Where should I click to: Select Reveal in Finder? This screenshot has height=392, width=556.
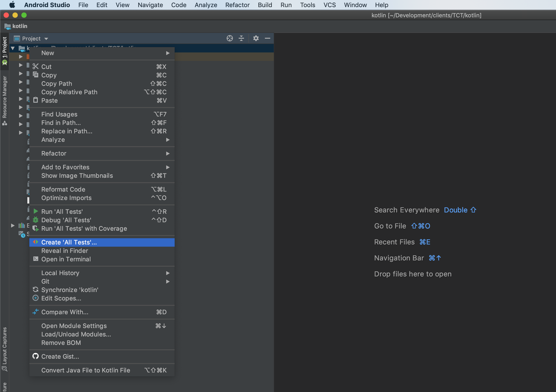point(102,251)
